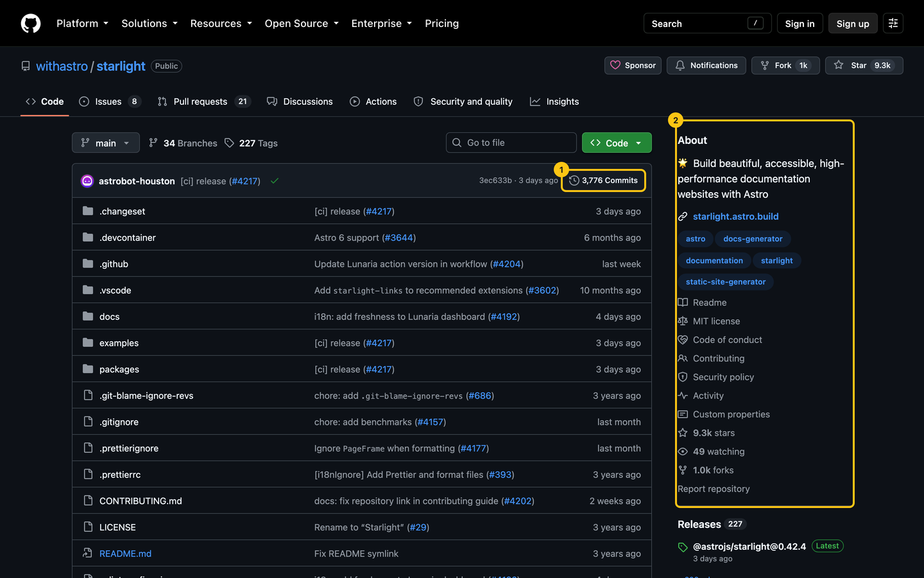Fork the repository
The width and height of the screenshot is (924, 578).
click(785, 66)
